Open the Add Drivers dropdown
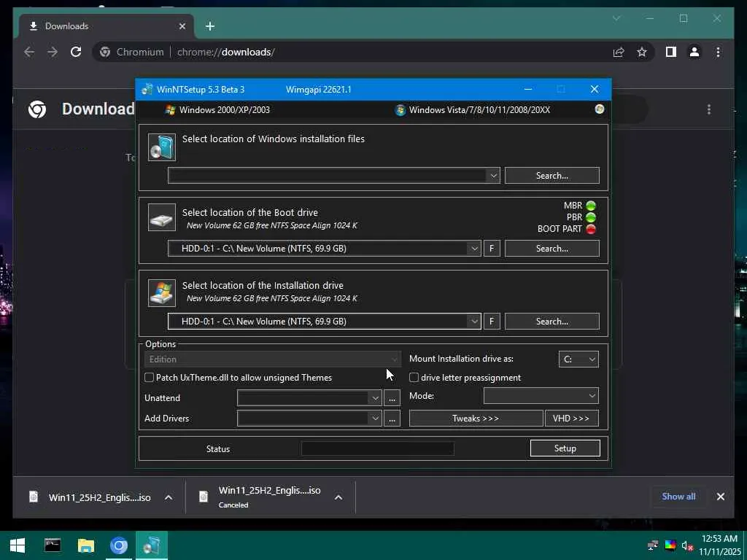Image resolution: width=747 pixels, height=560 pixels. coord(309,418)
